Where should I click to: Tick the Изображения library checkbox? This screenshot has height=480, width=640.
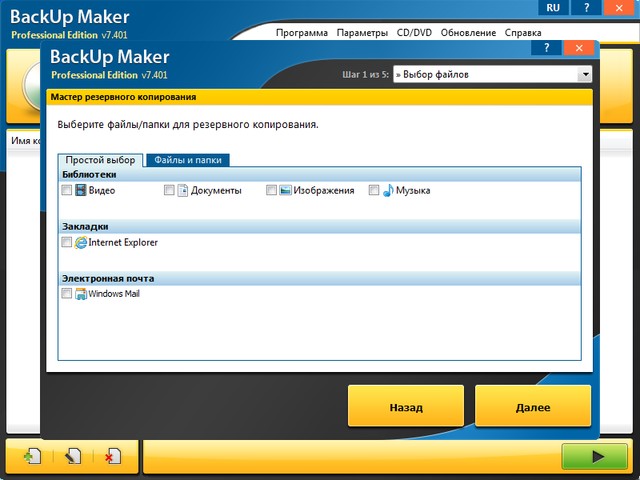click(272, 190)
